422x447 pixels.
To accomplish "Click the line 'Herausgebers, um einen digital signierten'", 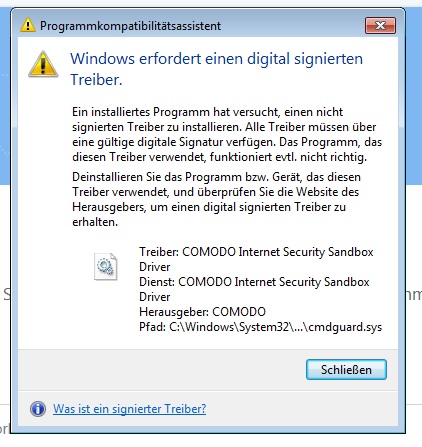I will [x=209, y=207].
